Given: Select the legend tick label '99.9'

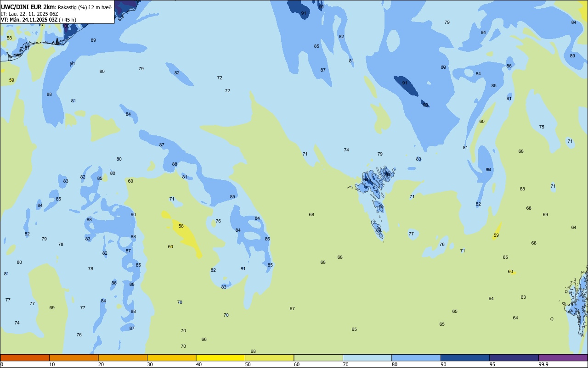Looking at the screenshot, I should 543,364.
